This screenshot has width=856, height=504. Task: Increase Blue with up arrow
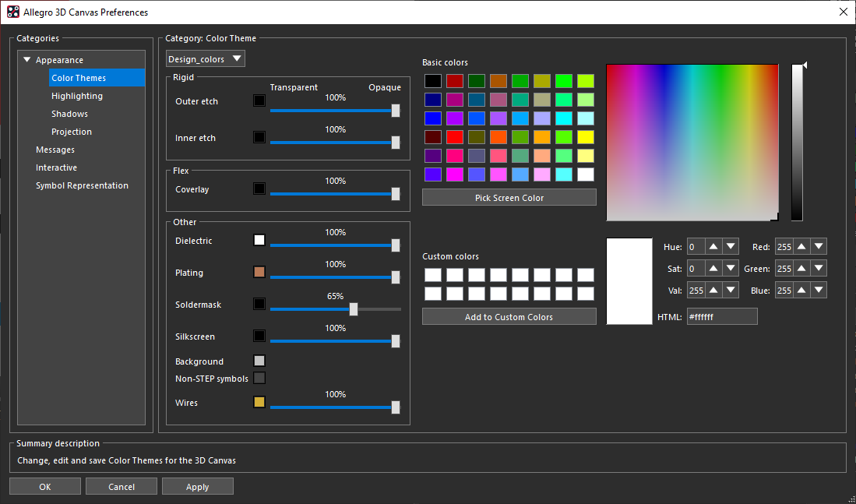(x=801, y=291)
